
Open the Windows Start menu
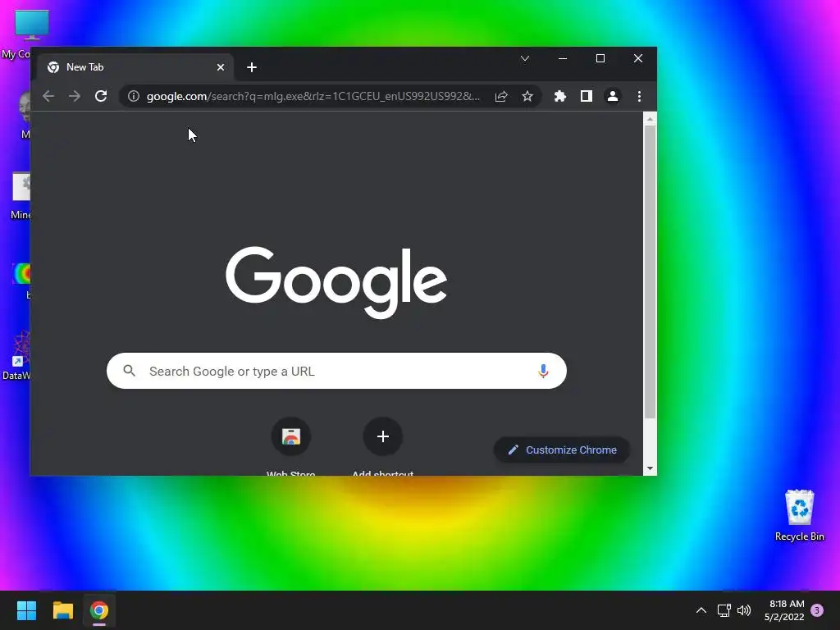(26, 610)
